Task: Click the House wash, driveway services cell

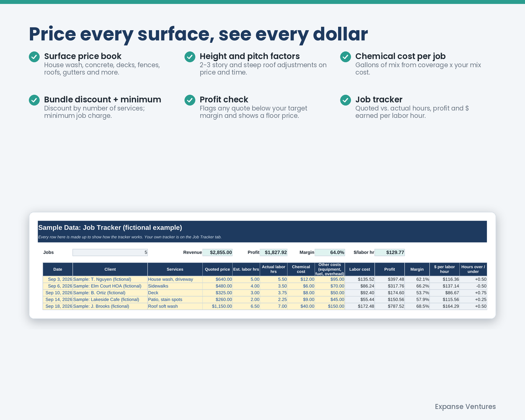Action: click(175, 280)
